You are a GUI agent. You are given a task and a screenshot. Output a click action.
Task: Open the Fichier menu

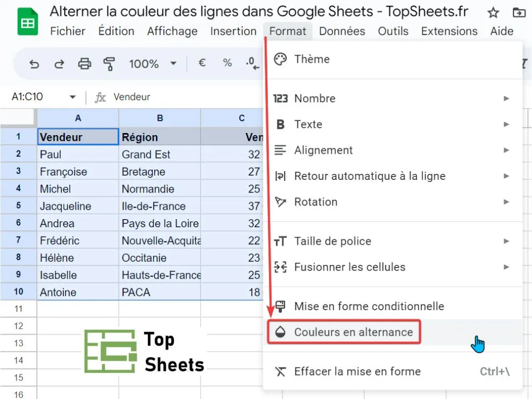pos(68,31)
